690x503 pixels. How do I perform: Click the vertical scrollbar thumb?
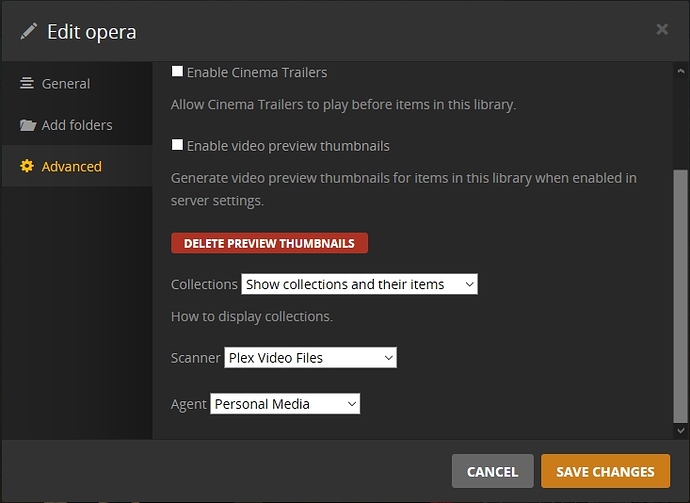coord(681,296)
